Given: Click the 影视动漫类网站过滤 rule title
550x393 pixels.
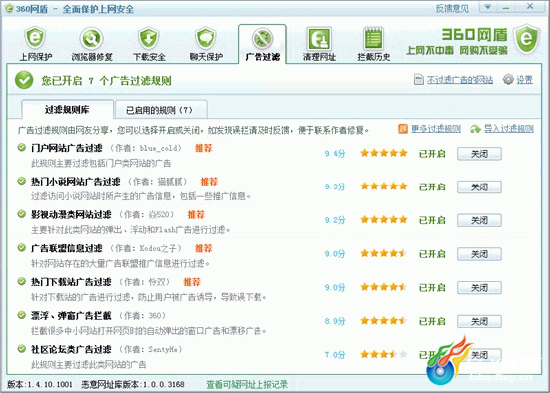Looking at the screenshot, I should 71,214.
